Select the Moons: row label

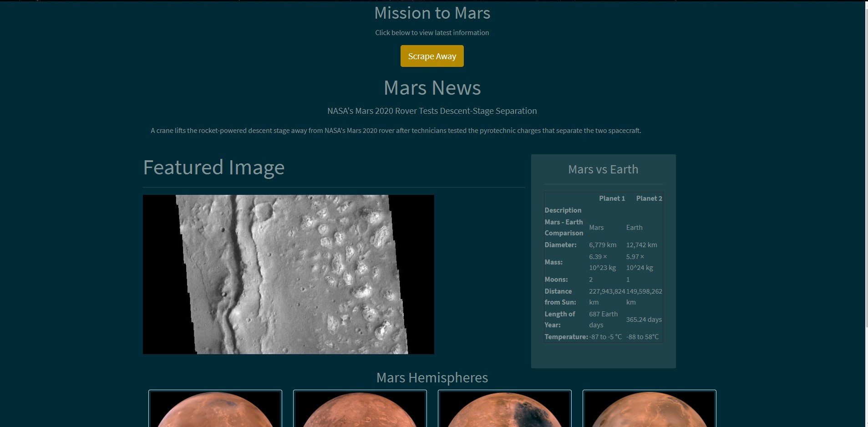point(556,280)
